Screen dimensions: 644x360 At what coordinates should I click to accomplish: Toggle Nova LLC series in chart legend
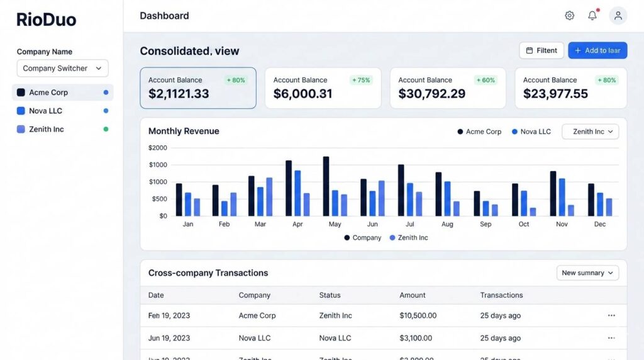(x=531, y=132)
